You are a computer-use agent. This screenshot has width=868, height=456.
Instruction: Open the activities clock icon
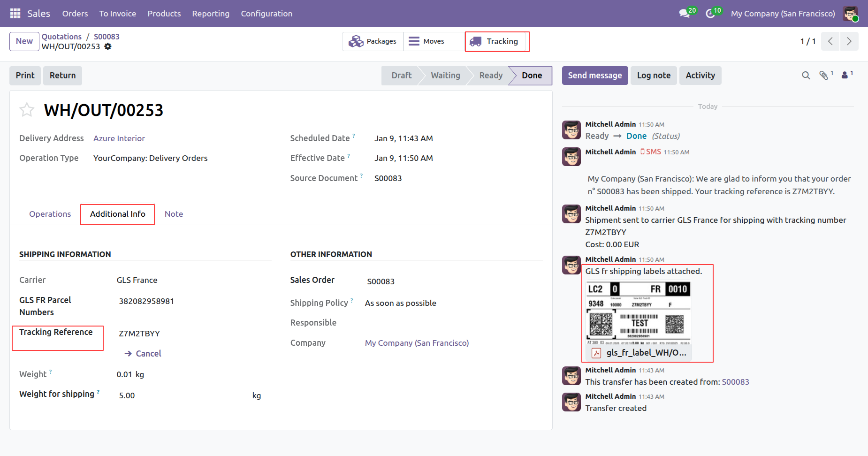[x=710, y=14]
